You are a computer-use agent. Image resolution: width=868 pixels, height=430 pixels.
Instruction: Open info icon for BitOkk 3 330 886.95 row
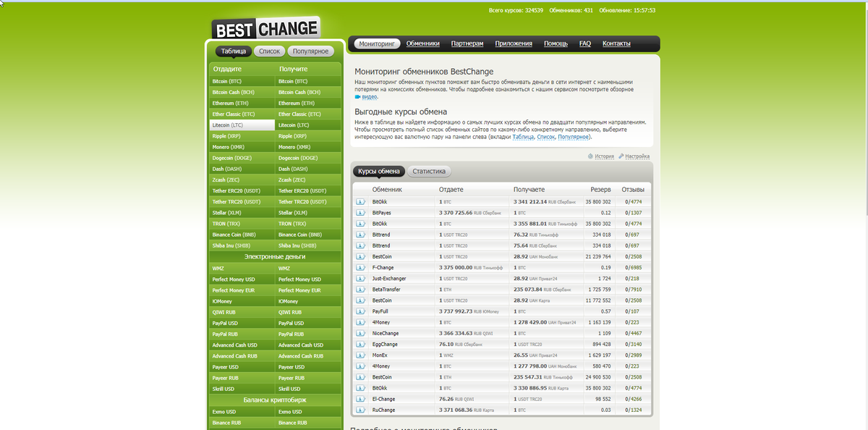tap(360, 388)
